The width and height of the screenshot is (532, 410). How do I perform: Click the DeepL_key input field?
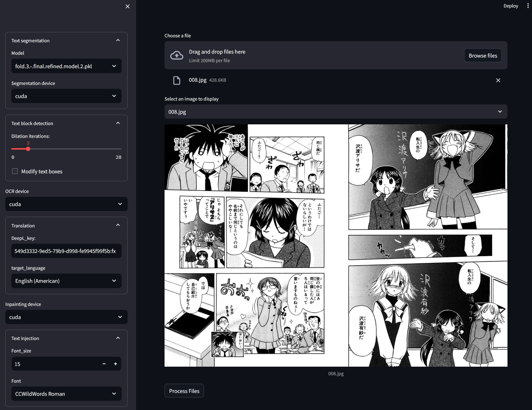(66, 251)
